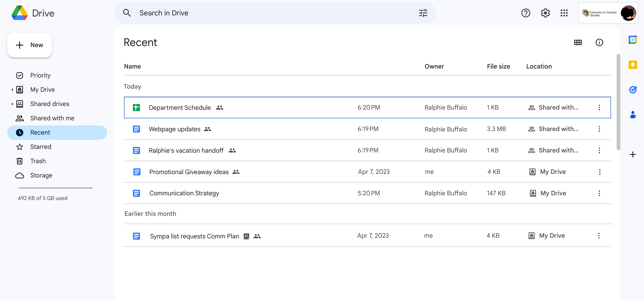The width and height of the screenshot is (644, 300).
Task: Toggle Shared with me sidebar item
Action: [52, 118]
